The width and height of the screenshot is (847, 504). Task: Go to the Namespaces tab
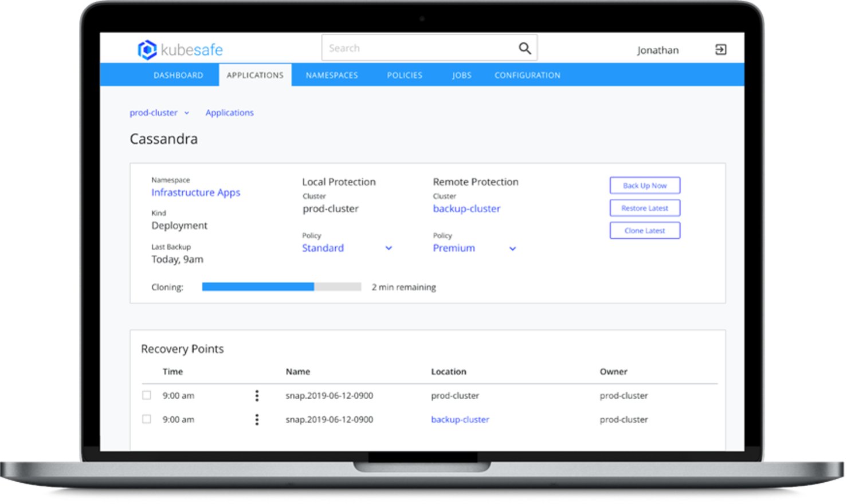point(332,75)
